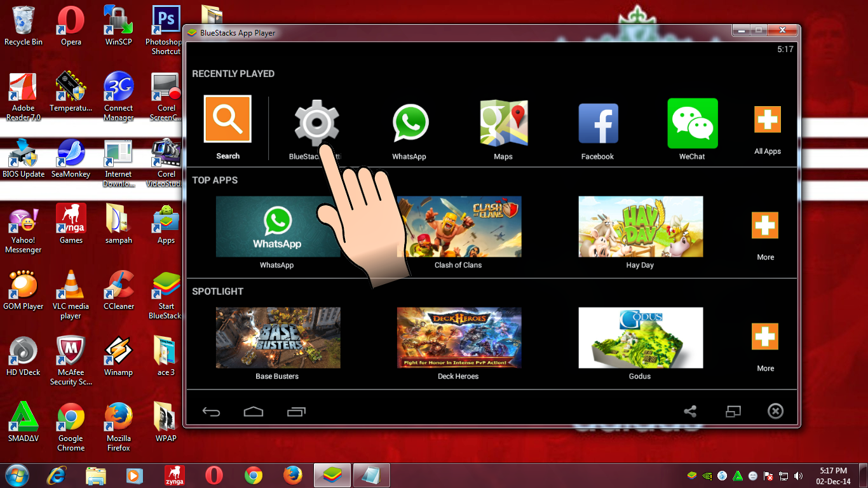Open Recycle Bin on desktop
Screen dimensions: 868x488
point(24,25)
